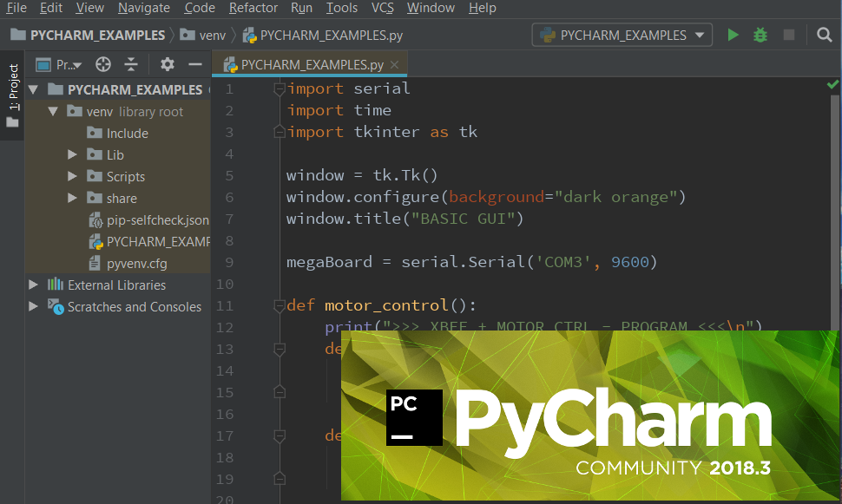Collapse the venv library root folder

click(x=53, y=112)
